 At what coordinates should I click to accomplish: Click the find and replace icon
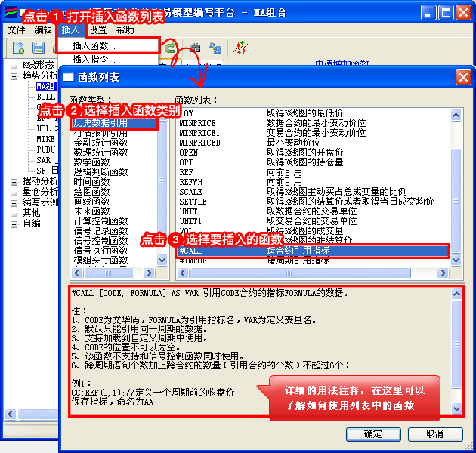coord(215,48)
